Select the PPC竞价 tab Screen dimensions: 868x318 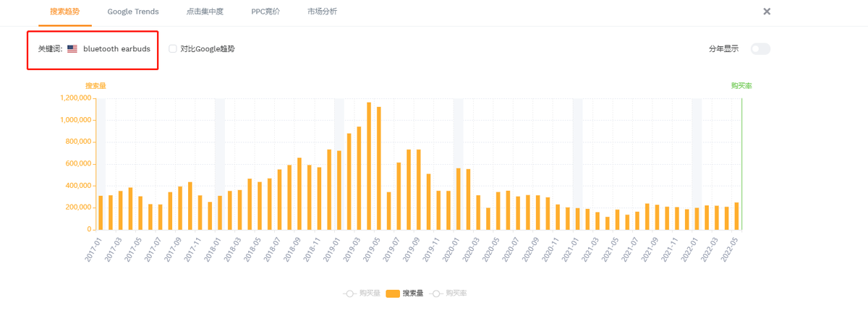click(265, 12)
